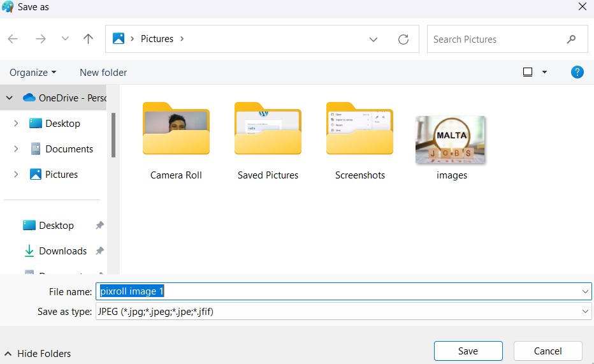Viewport: 594px width, 364px height.
Task: Collapse the OneDrive tree node
Action: (x=9, y=98)
